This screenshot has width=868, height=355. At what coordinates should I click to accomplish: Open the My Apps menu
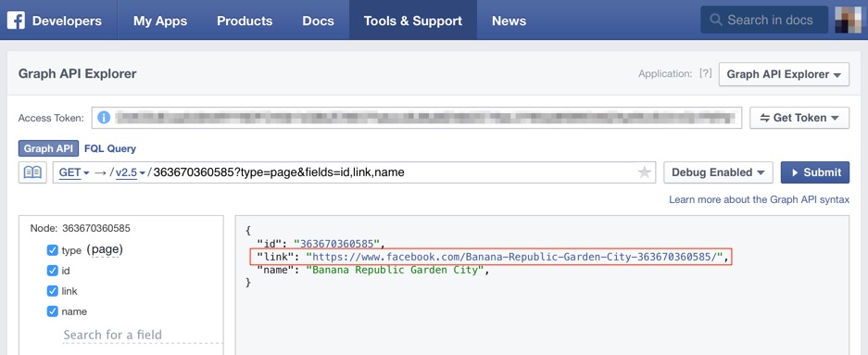pos(160,21)
